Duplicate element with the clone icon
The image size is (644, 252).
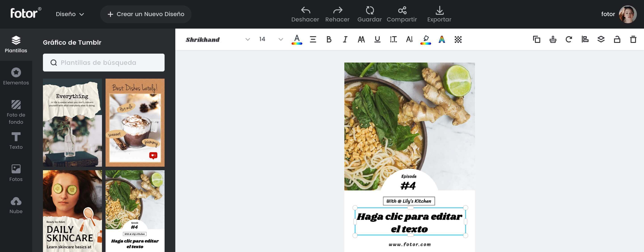coord(536,40)
